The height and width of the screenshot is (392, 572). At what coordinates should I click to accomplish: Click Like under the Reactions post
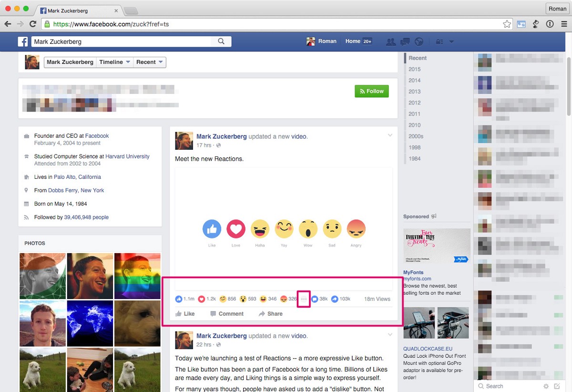(x=185, y=314)
